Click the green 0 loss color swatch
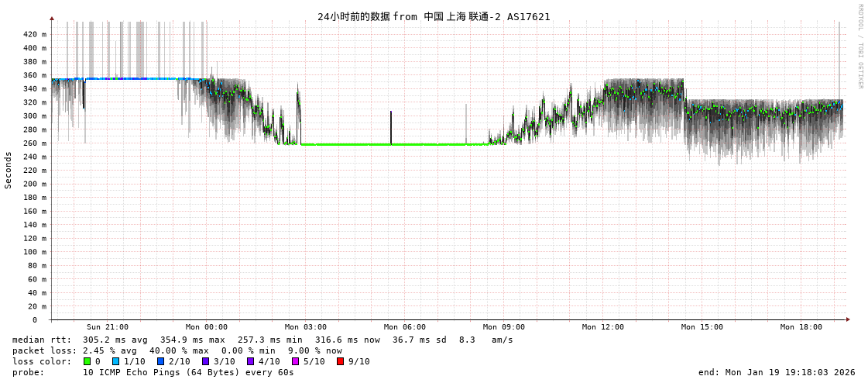Viewport: 868px width, 383px height. pos(87,361)
